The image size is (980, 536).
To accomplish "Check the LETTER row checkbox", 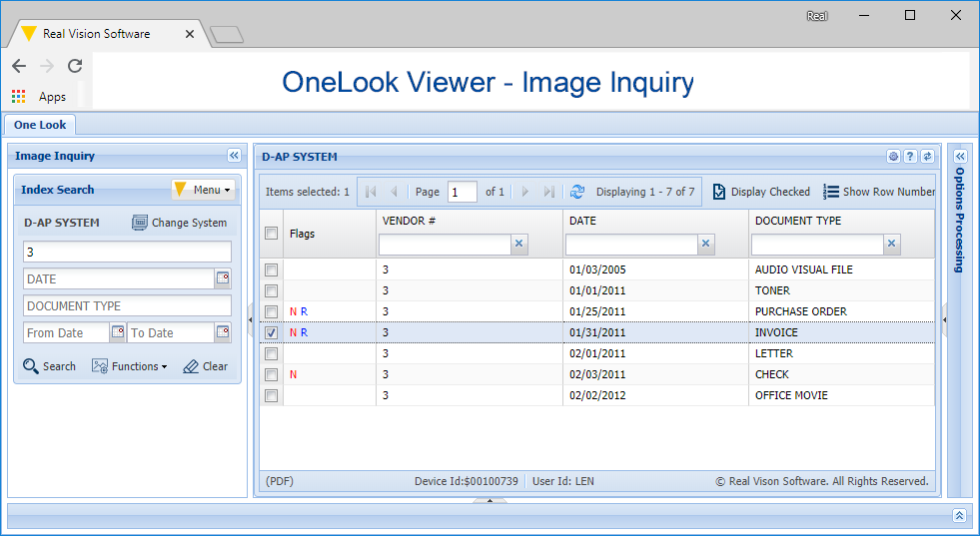I will (272, 353).
